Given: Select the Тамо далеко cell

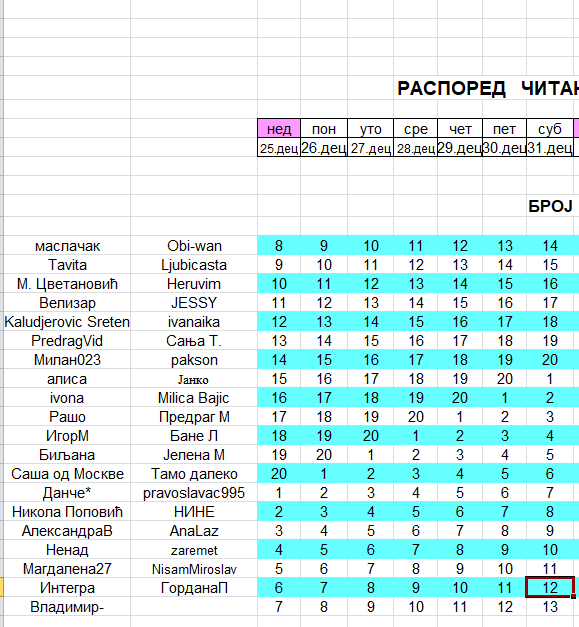Looking at the screenshot, I should [x=194, y=474].
